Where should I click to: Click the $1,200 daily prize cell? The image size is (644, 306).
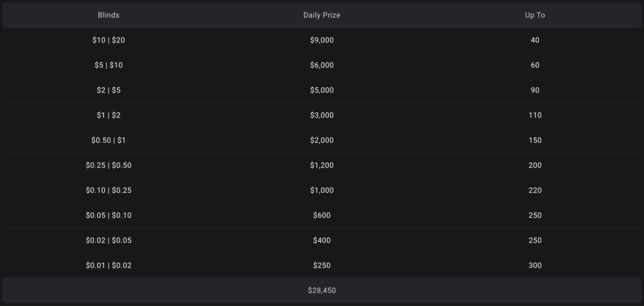coord(321,165)
